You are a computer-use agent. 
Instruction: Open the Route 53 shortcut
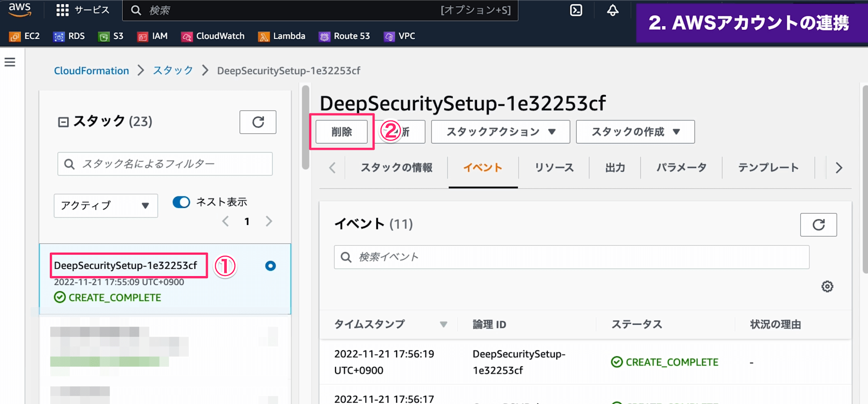(344, 36)
